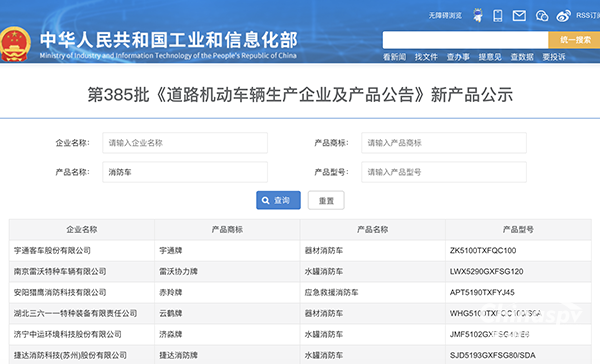The image size is (600, 364).
Task: Click the 无障碍浏览 link
Action: 445,16
